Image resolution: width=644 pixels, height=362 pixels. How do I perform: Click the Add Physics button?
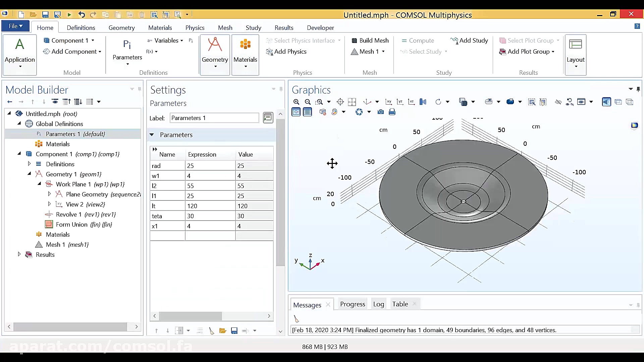point(286,52)
